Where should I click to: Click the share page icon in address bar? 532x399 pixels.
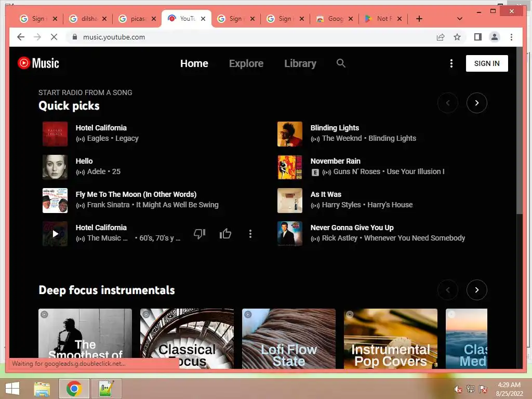pyautogui.click(x=441, y=37)
